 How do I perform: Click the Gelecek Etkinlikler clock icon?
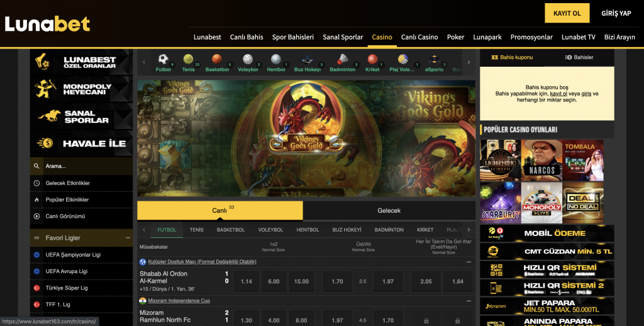pyautogui.click(x=36, y=183)
